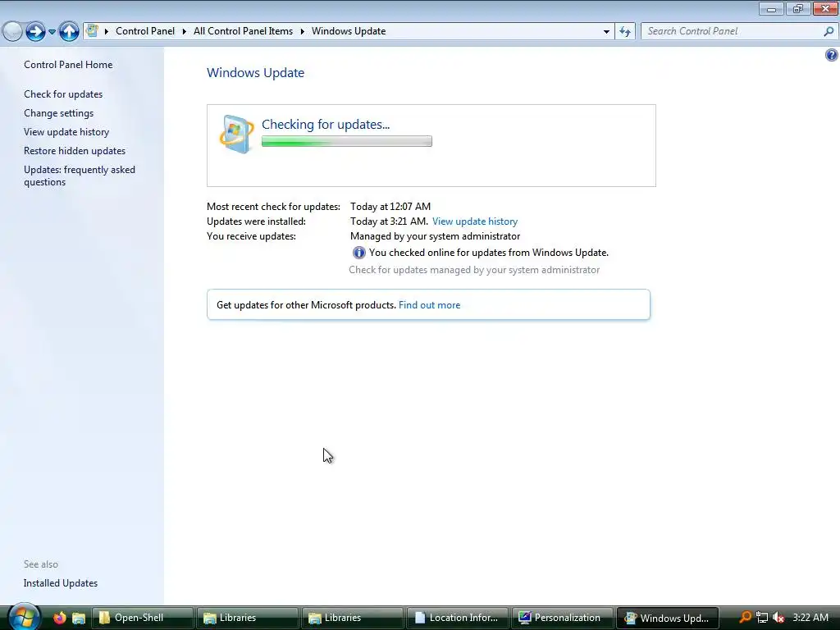Image resolution: width=840 pixels, height=630 pixels.
Task: Open the recent pages dropdown arrow
Action: 52,32
